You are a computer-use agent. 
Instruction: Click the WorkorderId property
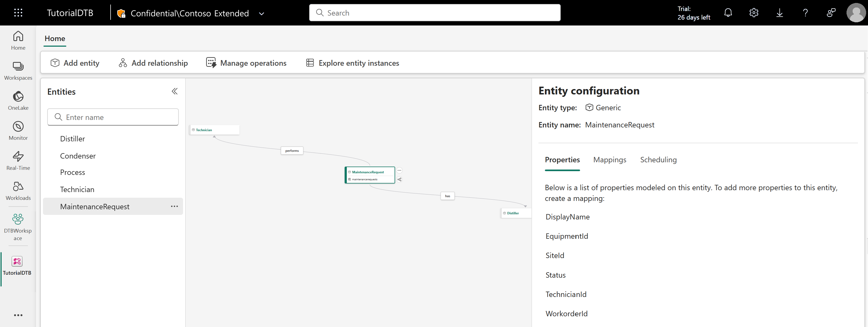(x=566, y=314)
